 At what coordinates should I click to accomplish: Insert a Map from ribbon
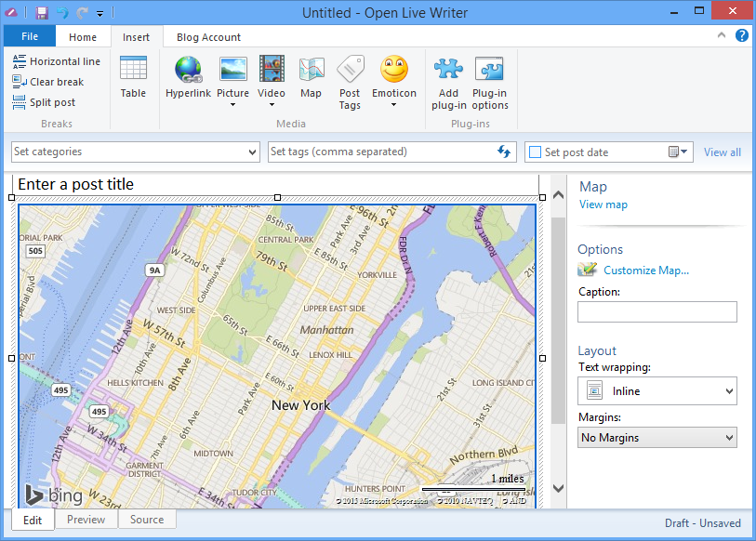(311, 77)
